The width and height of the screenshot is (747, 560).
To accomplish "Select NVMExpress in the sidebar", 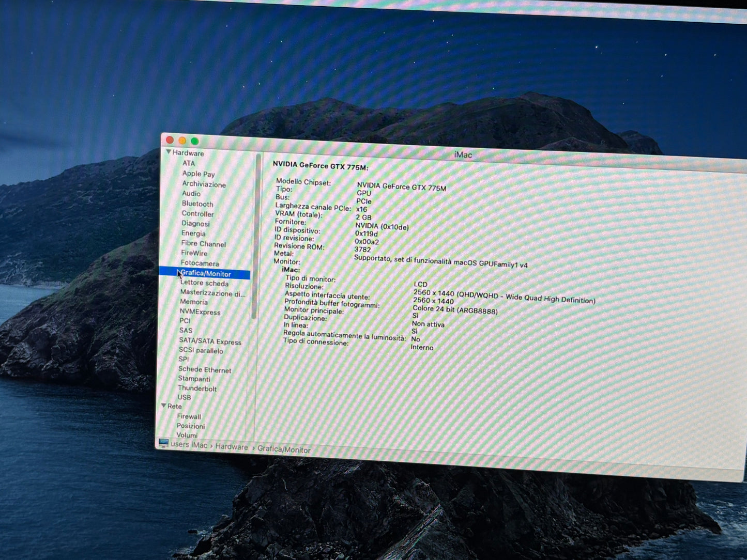I will click(200, 312).
